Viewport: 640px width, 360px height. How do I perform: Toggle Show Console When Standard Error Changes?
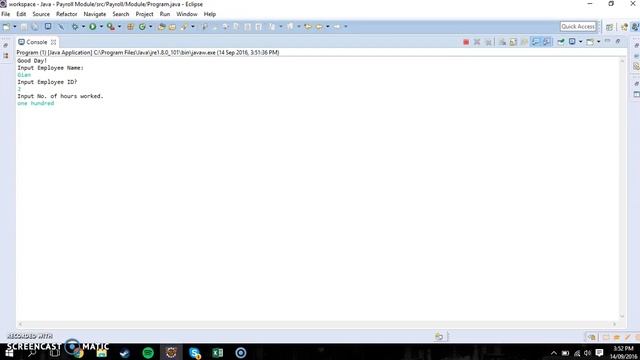pyautogui.click(x=547, y=42)
